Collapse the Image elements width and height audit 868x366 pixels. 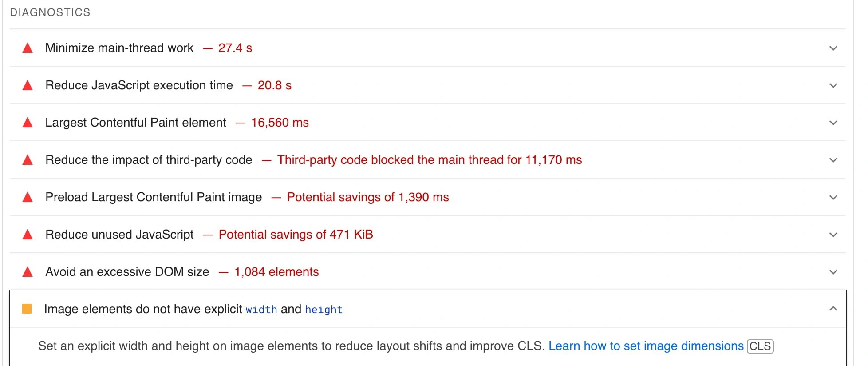tap(833, 309)
